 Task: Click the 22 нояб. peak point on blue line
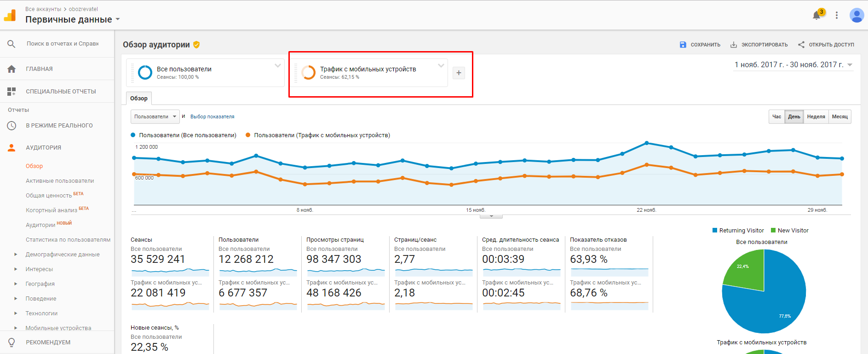tap(647, 143)
